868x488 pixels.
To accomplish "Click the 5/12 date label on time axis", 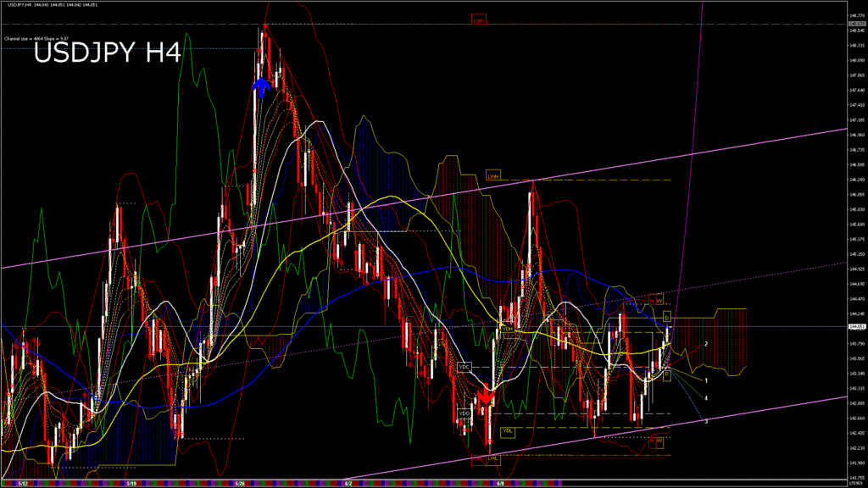I will pos(23,483).
